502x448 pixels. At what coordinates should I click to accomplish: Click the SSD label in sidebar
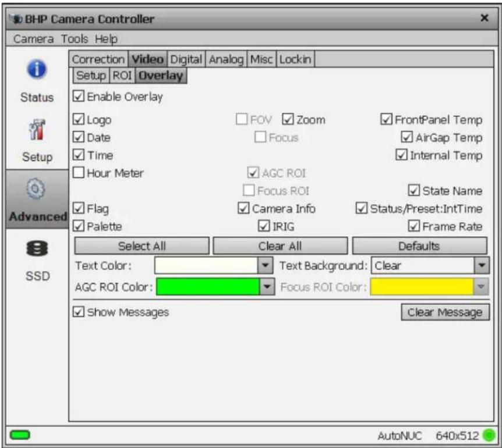37,276
